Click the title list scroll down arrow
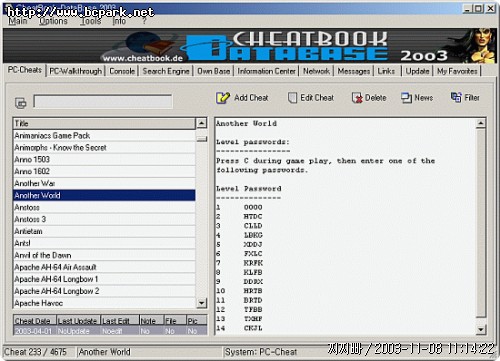500x361 pixels. [x=201, y=303]
